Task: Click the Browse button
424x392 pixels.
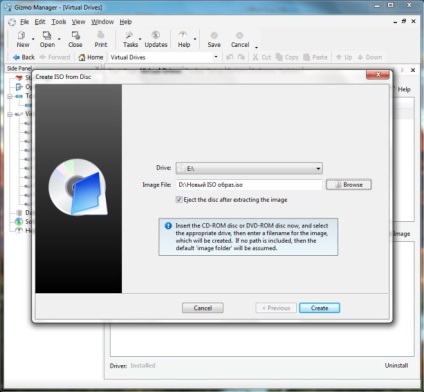Action: [x=349, y=185]
